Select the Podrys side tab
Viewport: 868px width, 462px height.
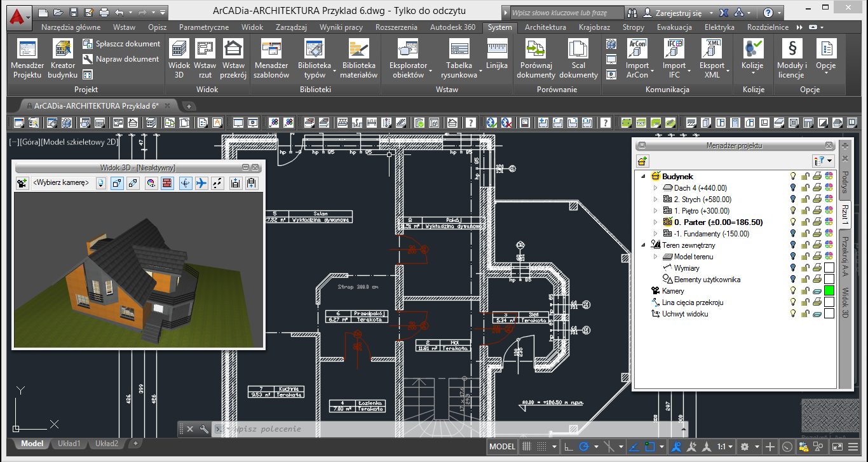pos(845,182)
